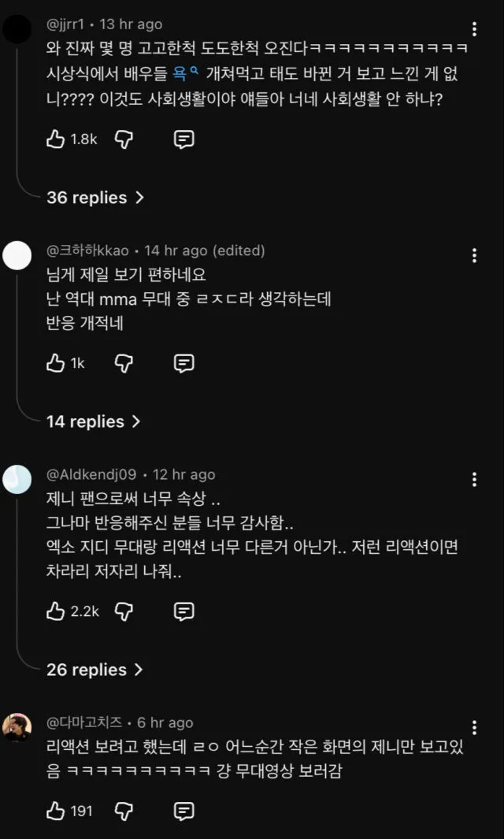Reply to the @Aldkendj09 comment
The width and height of the screenshot is (504, 839).
[183, 611]
